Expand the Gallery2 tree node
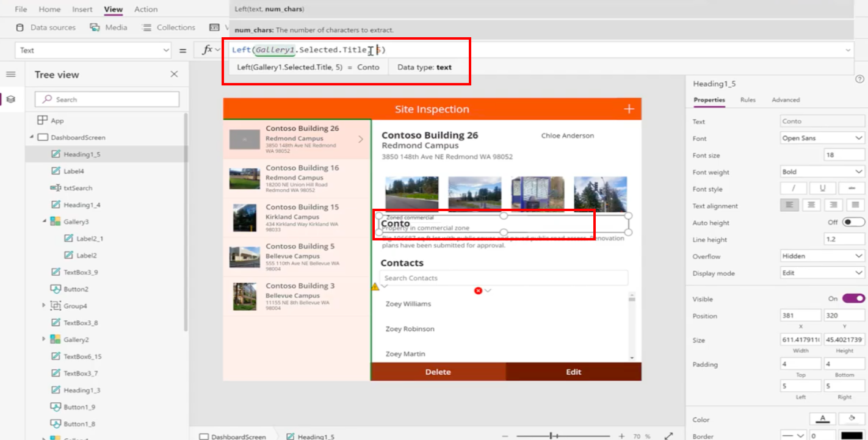This screenshot has height=440, width=868. pos(43,339)
